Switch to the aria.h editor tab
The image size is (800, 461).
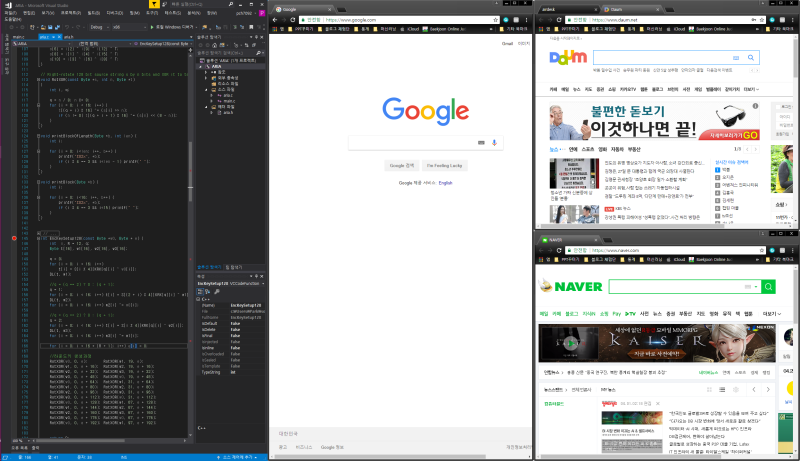pyautogui.click(x=69, y=37)
